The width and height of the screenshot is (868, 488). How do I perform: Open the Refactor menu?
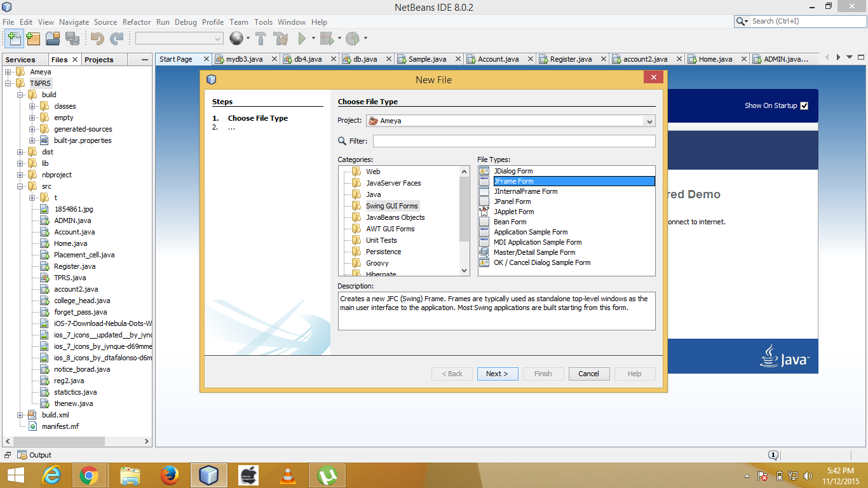click(x=137, y=22)
